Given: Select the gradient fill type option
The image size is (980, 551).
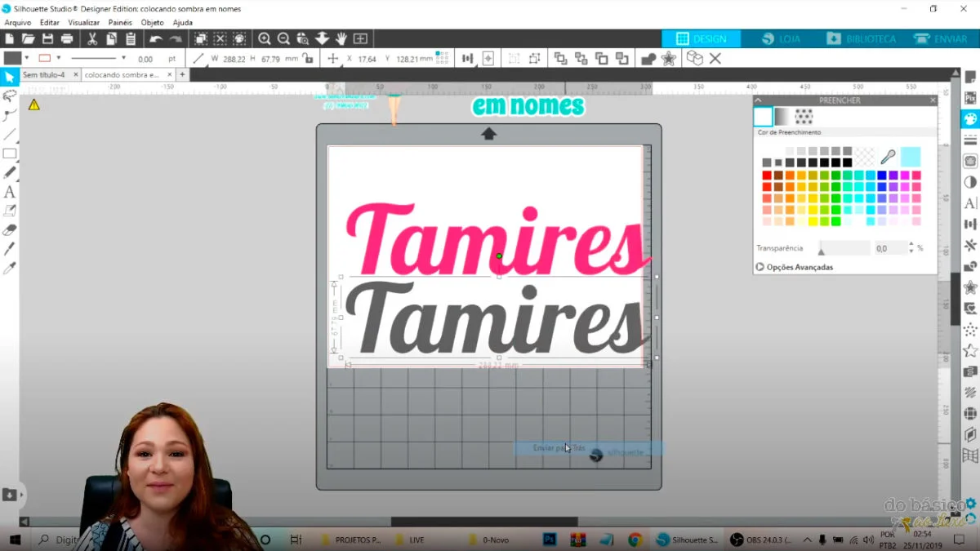Looking at the screenshot, I should 782,117.
